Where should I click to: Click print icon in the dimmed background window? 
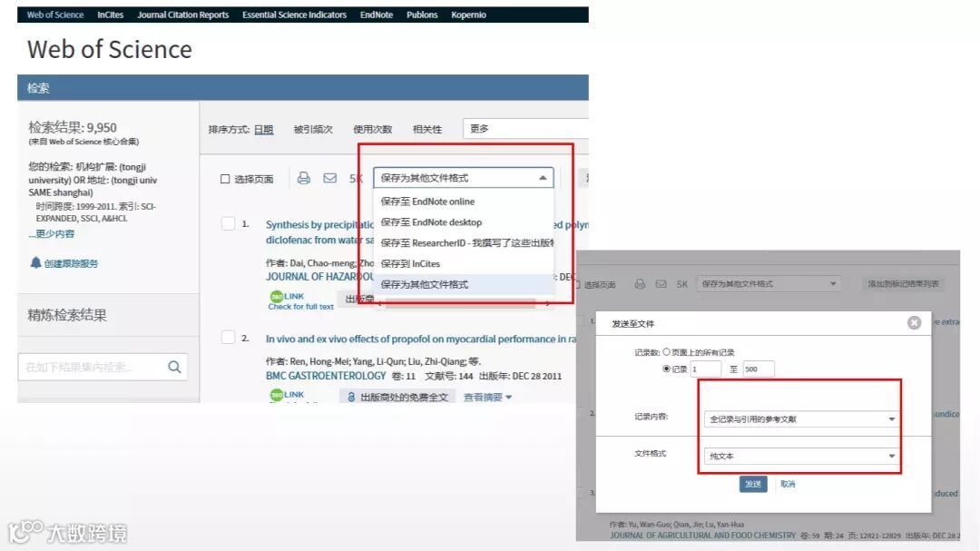click(640, 284)
